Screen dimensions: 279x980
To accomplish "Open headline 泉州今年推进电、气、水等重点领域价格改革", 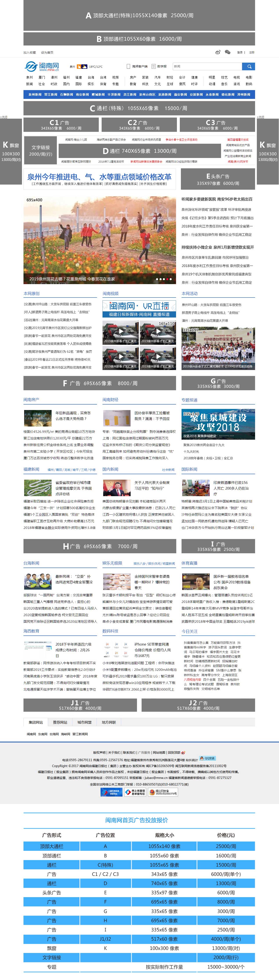I will coord(99,177).
